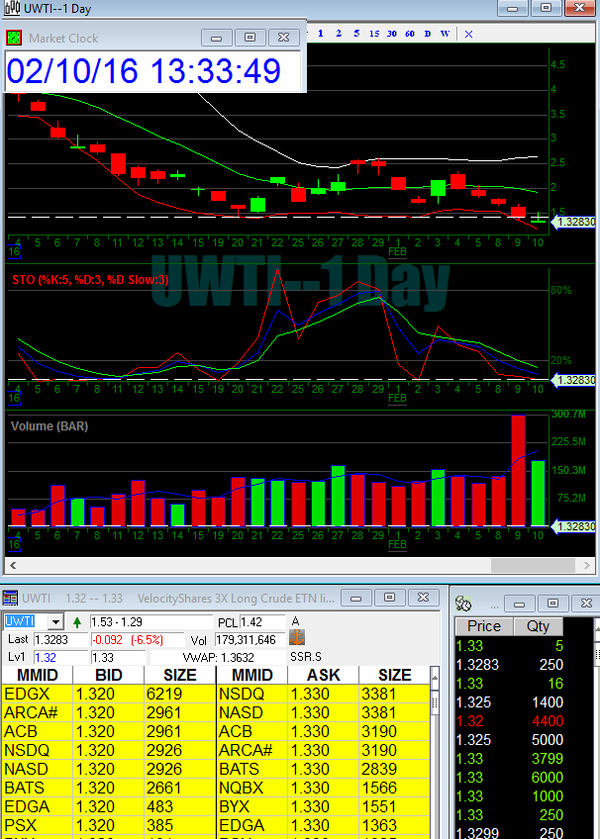Viewport: 600px width, 839px height.
Task: Click the BID column header
Action: point(109,675)
